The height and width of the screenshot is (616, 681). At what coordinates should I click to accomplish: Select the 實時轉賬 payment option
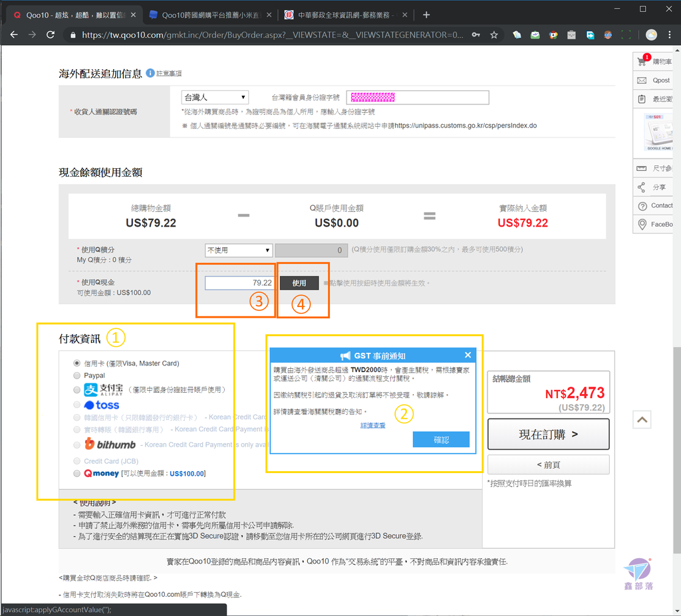(x=77, y=429)
